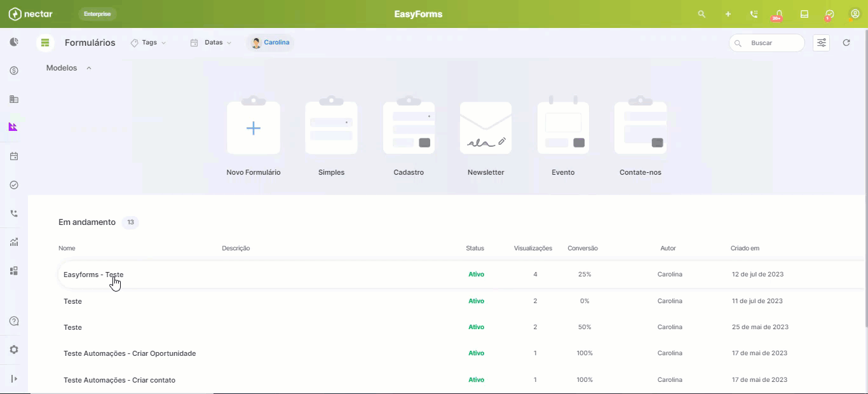Sort by the Descrição column header
Viewport: 868px width, 394px height.
[x=236, y=248]
